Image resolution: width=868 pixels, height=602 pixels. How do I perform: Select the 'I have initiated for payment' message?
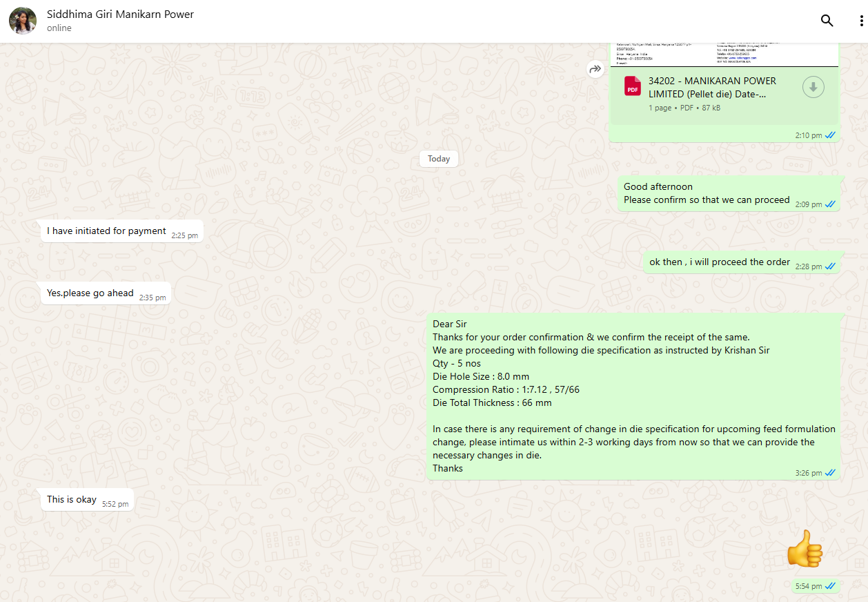tap(106, 231)
